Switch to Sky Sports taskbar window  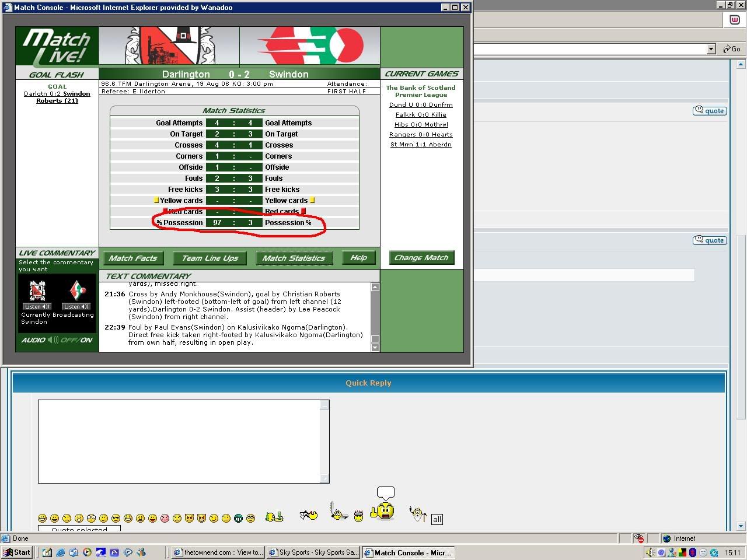(313, 552)
